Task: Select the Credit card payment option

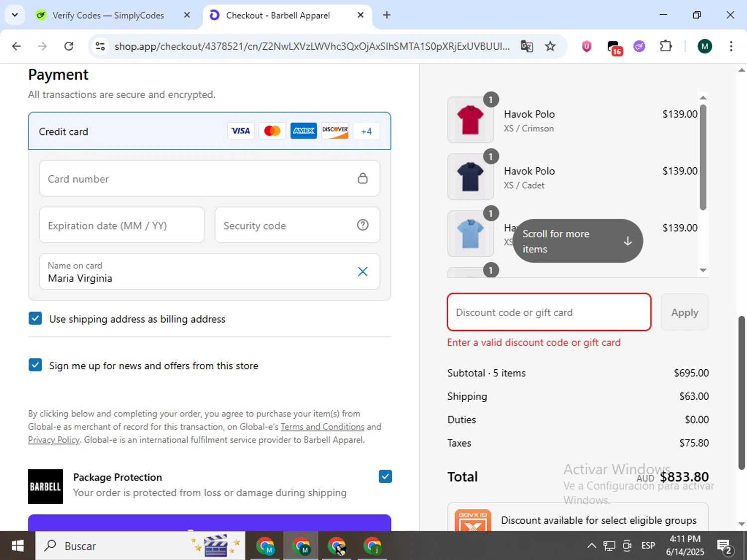Action: tap(210, 131)
